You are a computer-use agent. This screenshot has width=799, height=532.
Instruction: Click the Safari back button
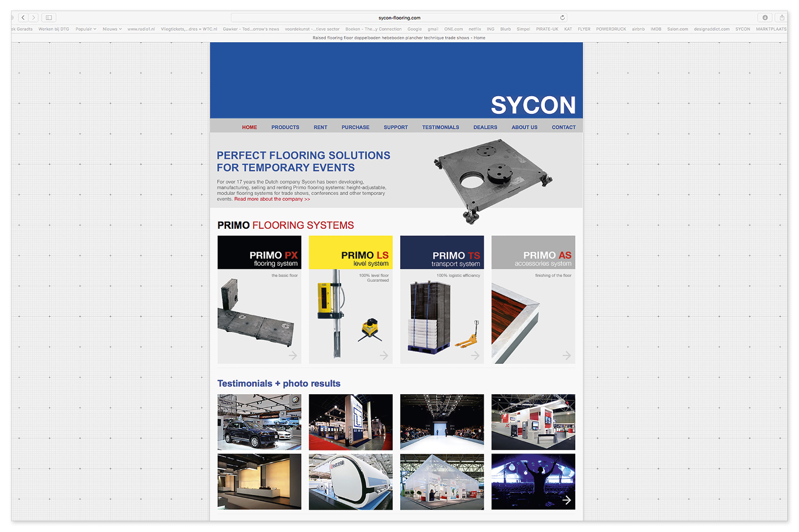[x=23, y=18]
